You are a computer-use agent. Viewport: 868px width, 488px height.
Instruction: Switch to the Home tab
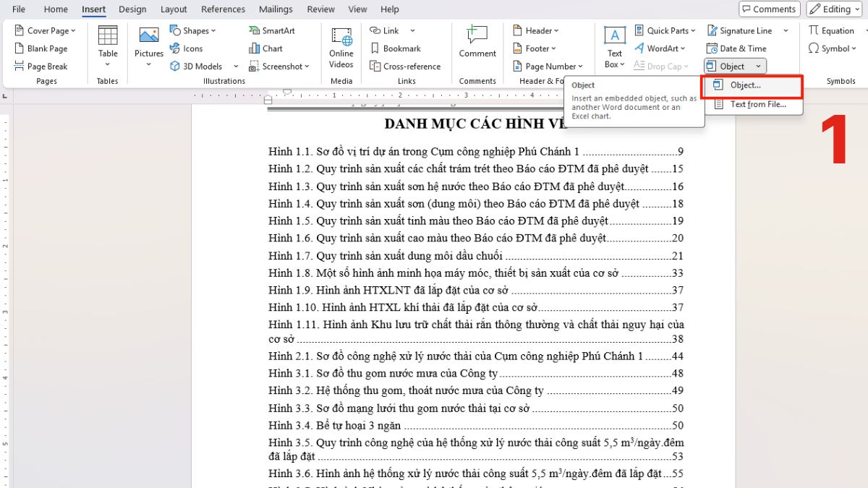tap(56, 9)
